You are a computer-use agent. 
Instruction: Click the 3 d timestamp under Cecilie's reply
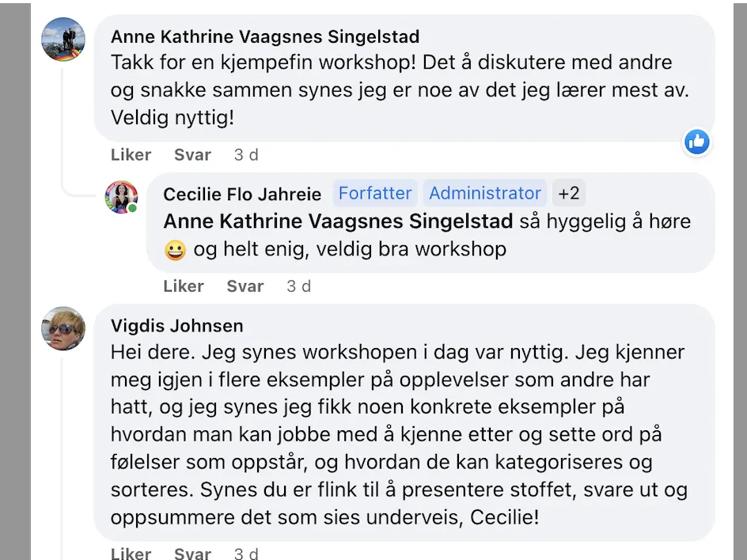pyautogui.click(x=298, y=286)
